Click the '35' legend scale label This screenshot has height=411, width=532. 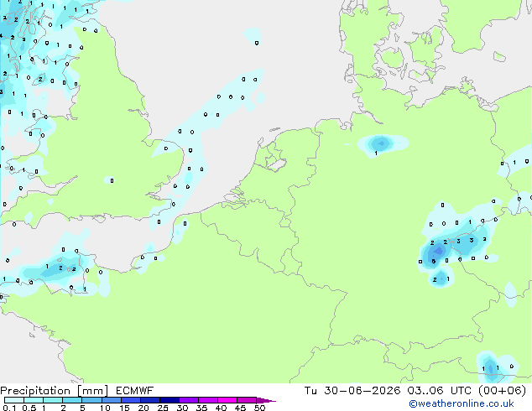coord(201,408)
